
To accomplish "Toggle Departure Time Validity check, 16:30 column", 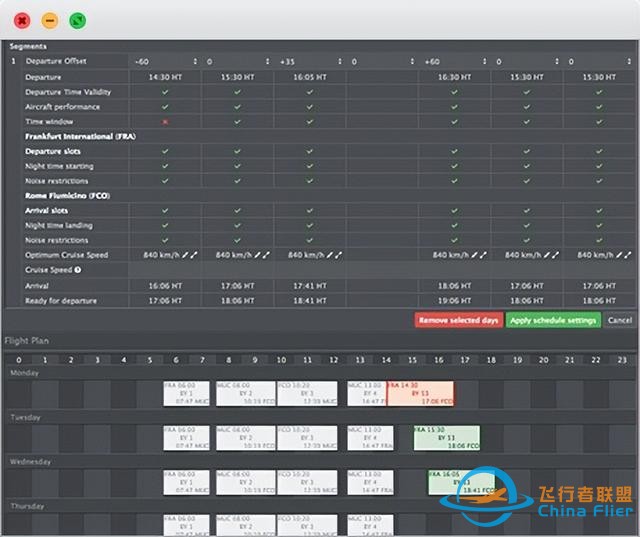I will coord(454,92).
